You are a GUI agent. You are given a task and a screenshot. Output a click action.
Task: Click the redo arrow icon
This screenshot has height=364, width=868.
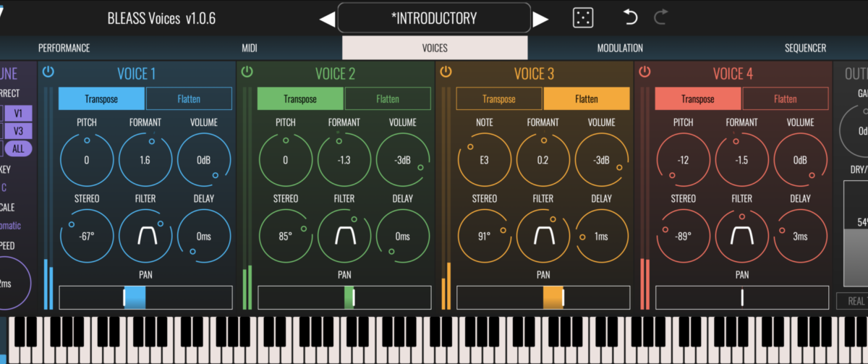[x=660, y=18]
